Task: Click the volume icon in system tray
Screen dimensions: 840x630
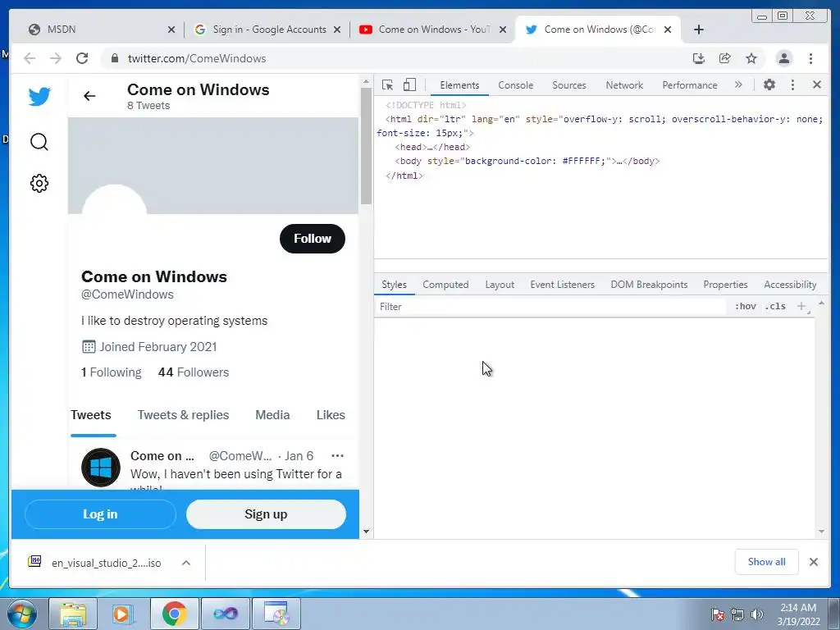Action: click(756, 614)
